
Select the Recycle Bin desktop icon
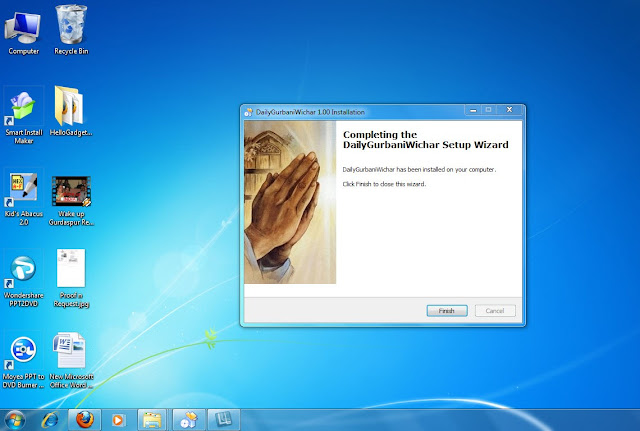coord(71,31)
